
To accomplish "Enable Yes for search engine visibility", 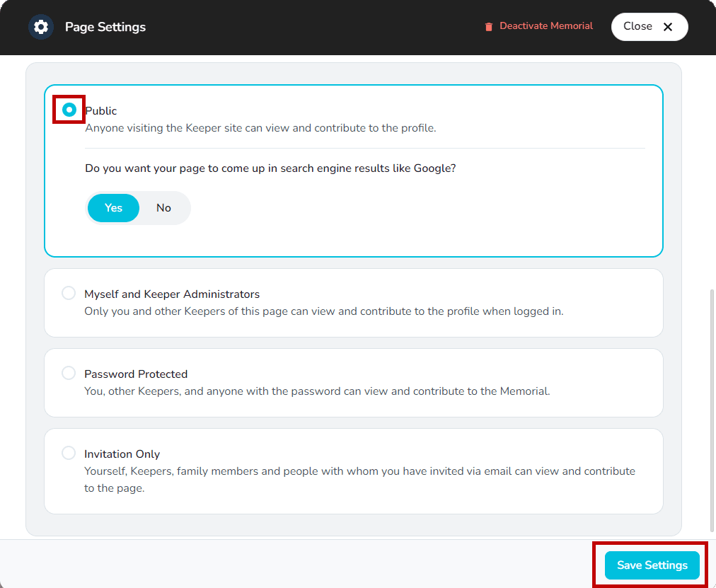I will [112, 207].
